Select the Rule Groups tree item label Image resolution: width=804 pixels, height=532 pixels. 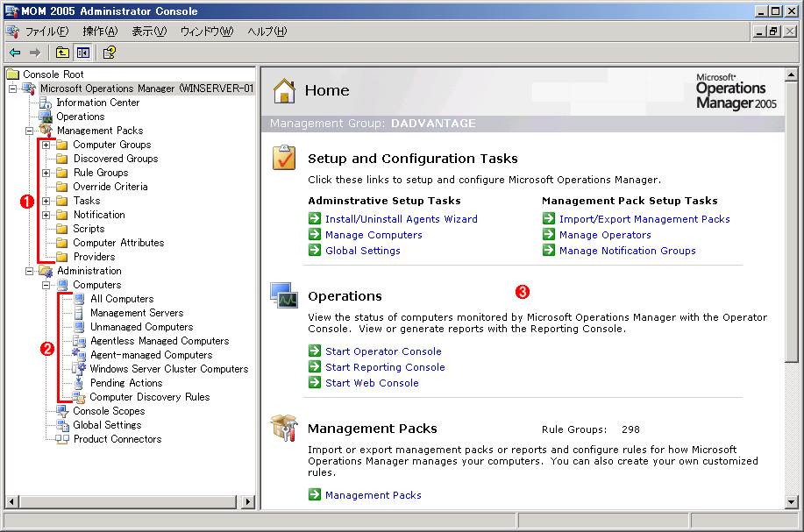(x=101, y=173)
